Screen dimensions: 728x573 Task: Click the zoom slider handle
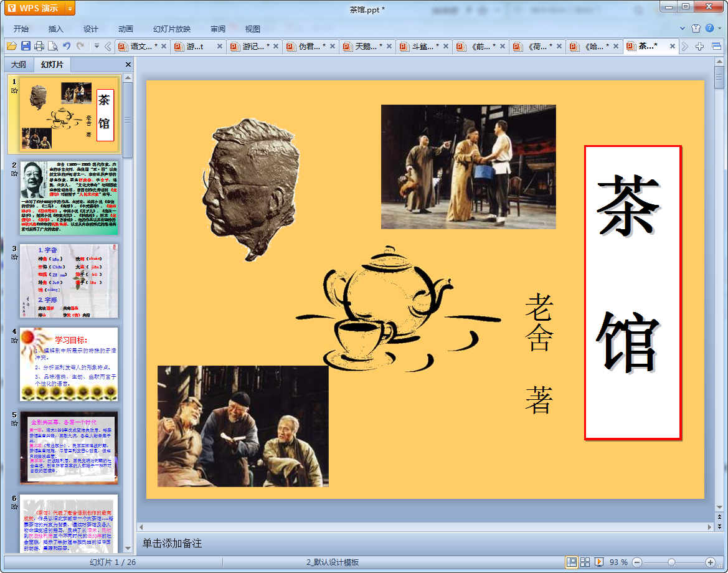click(671, 562)
